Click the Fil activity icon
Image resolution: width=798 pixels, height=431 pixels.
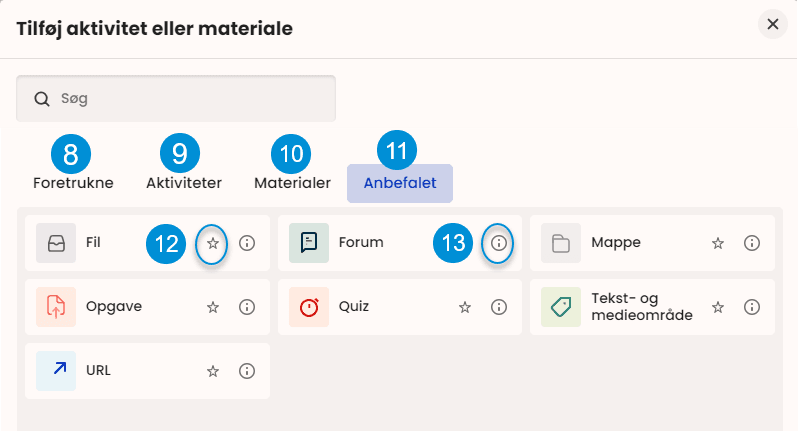(56, 242)
